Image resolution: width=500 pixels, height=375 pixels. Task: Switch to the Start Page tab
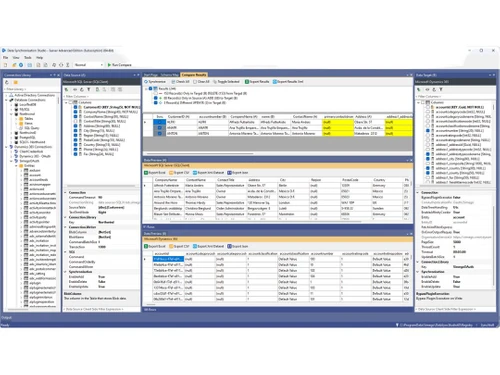pyautogui.click(x=151, y=75)
